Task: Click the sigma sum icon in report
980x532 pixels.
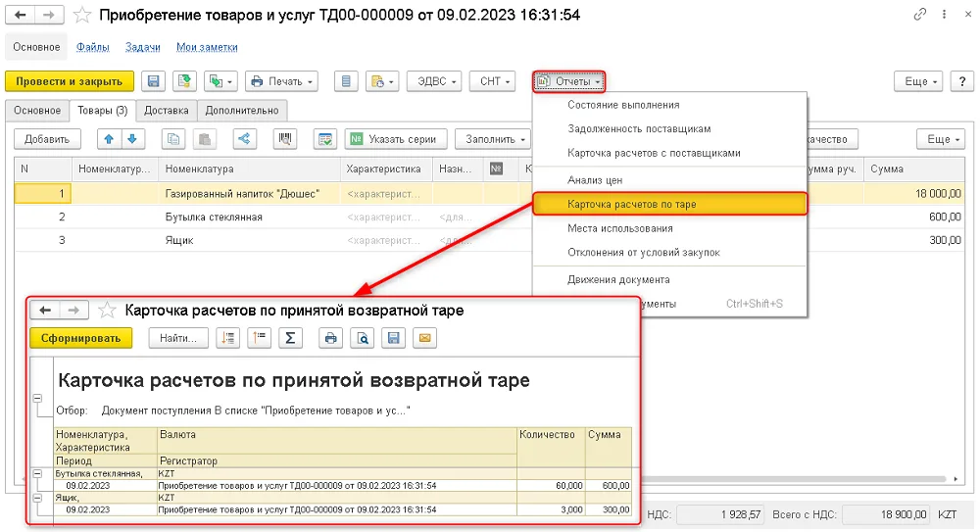Action: tap(291, 338)
